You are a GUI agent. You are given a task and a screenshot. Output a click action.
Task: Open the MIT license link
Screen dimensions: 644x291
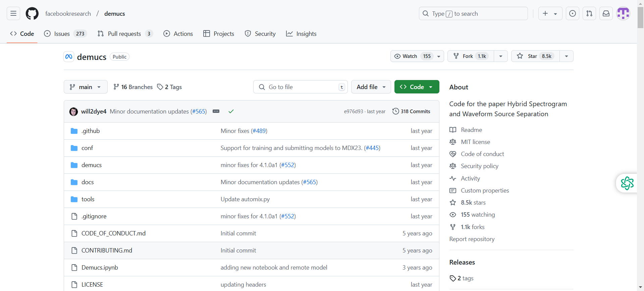(x=475, y=142)
